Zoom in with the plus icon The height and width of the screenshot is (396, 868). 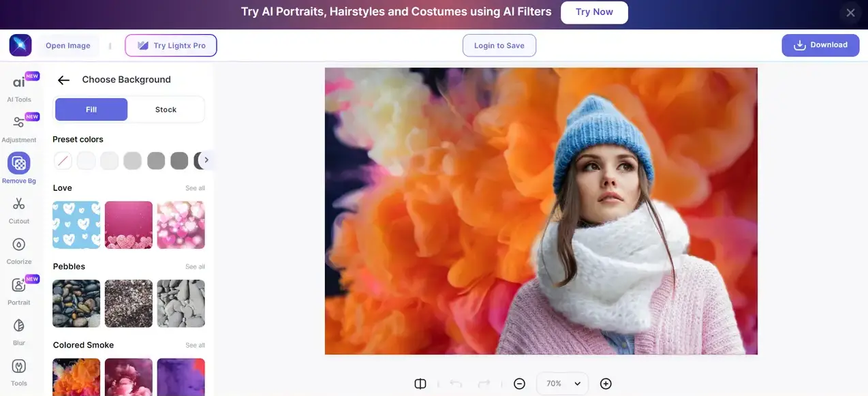(x=606, y=384)
